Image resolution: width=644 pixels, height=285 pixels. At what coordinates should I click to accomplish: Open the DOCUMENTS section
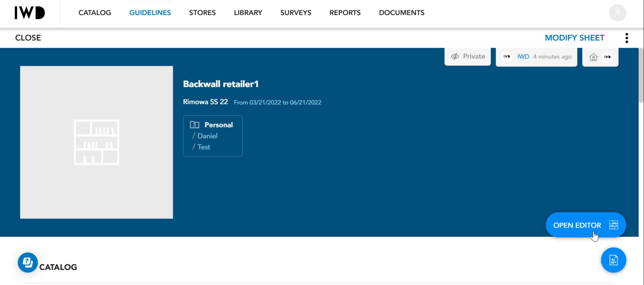pos(402,13)
